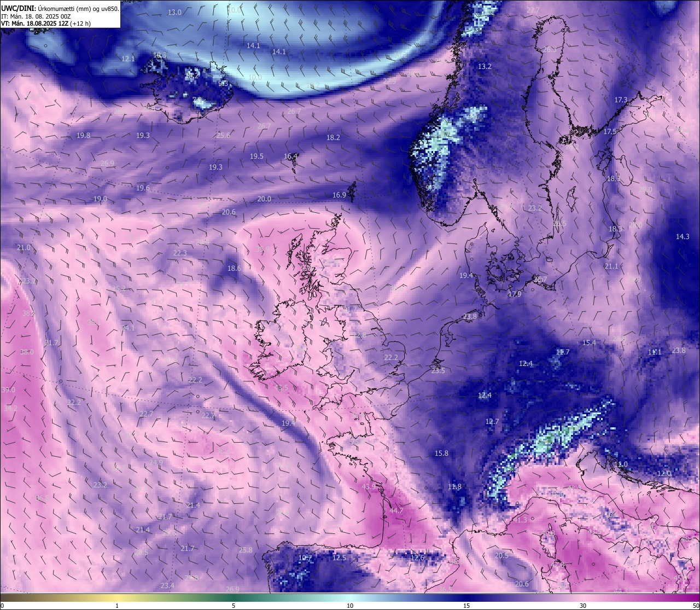The height and width of the screenshot is (610, 700).
Task: Click the 12.1 value near Iceland
Action: point(128,59)
